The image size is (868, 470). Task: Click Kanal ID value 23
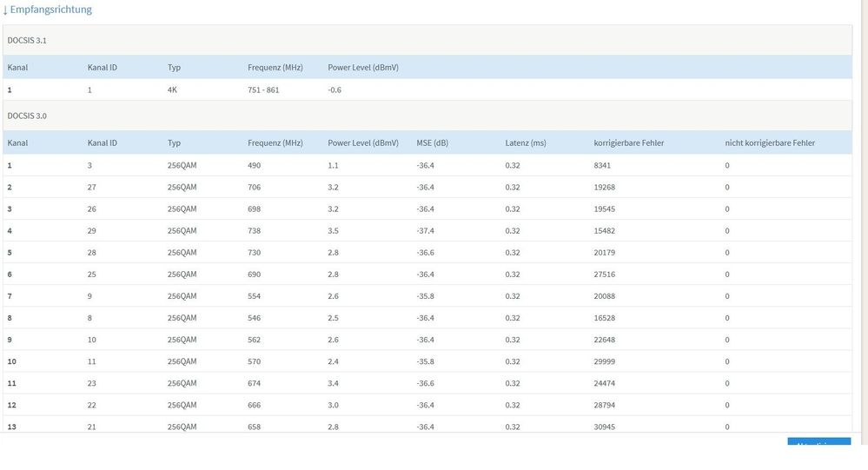pyautogui.click(x=92, y=384)
